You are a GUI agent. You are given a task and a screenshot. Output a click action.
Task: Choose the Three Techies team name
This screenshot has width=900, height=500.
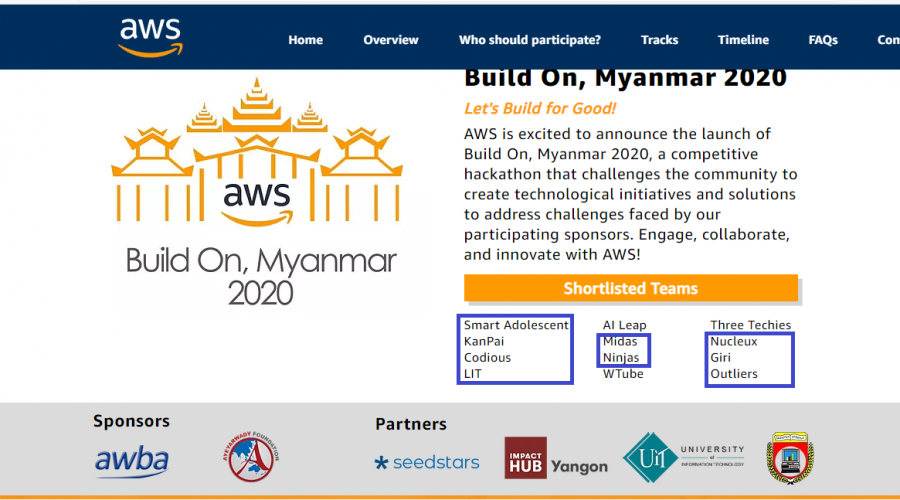coord(750,325)
